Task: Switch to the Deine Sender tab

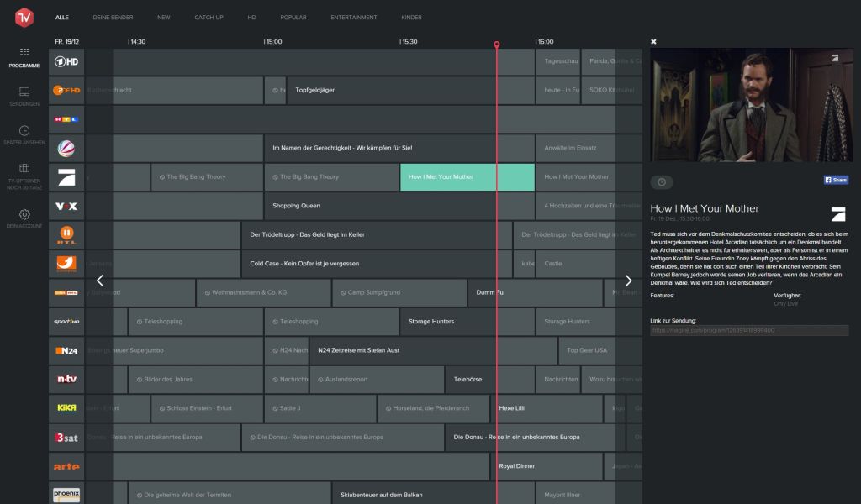Action: click(114, 18)
